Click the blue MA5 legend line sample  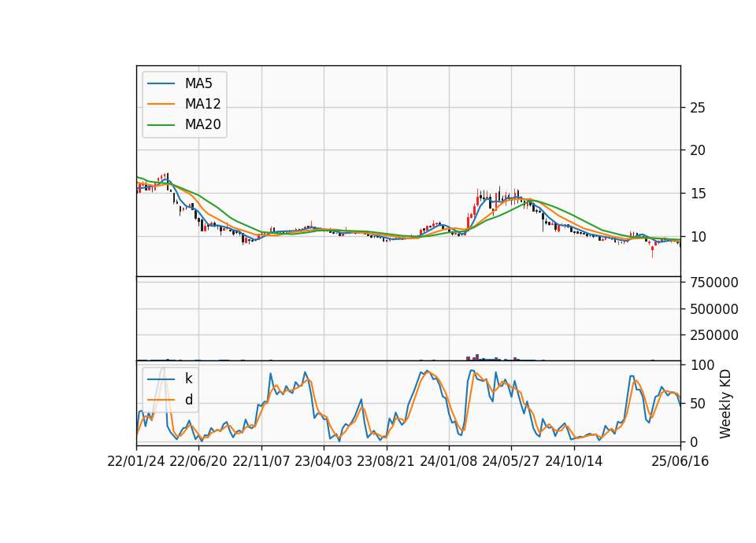161,83
